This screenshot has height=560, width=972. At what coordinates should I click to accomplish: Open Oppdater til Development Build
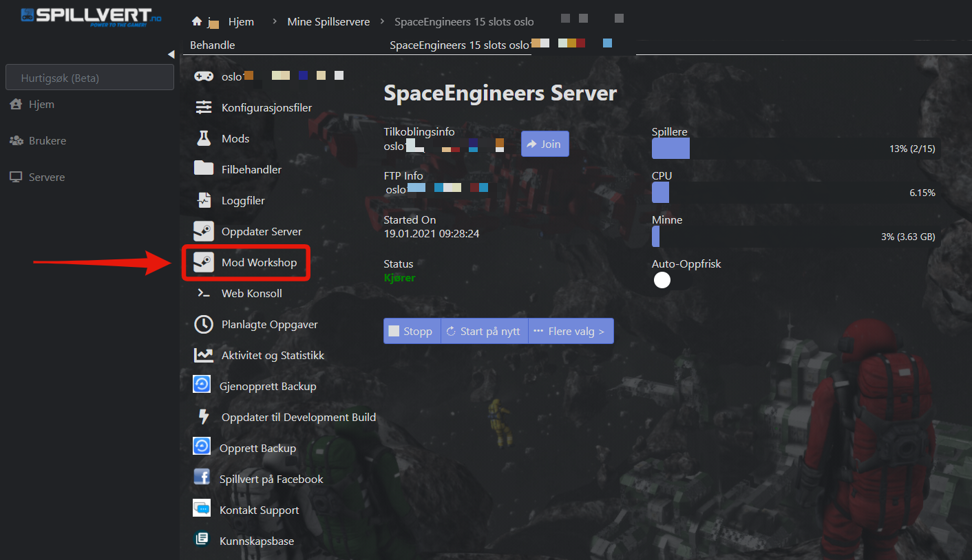[x=299, y=417]
